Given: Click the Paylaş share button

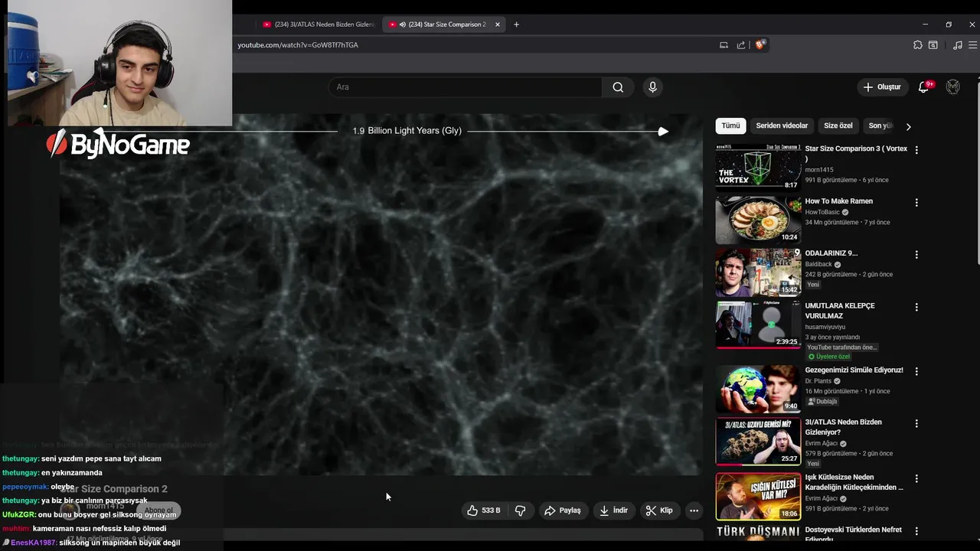Looking at the screenshot, I should (563, 510).
